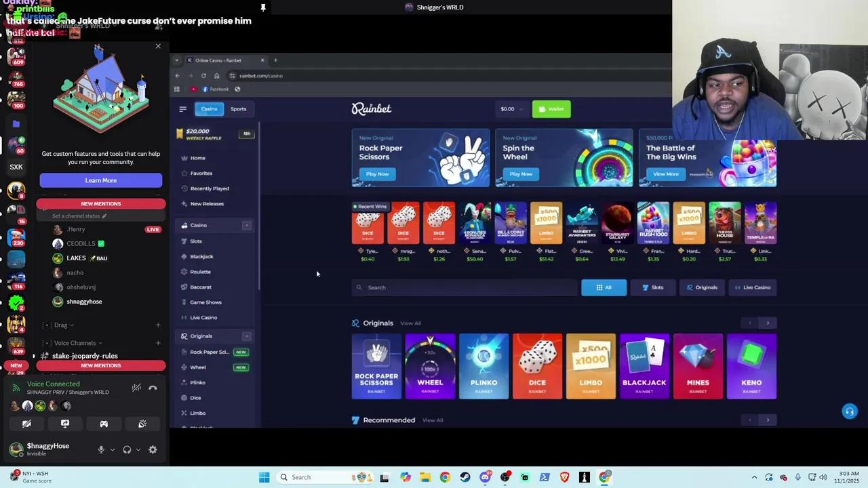Reload the rainbet.com browser page
This screenshot has width=868, height=488.
click(x=203, y=76)
